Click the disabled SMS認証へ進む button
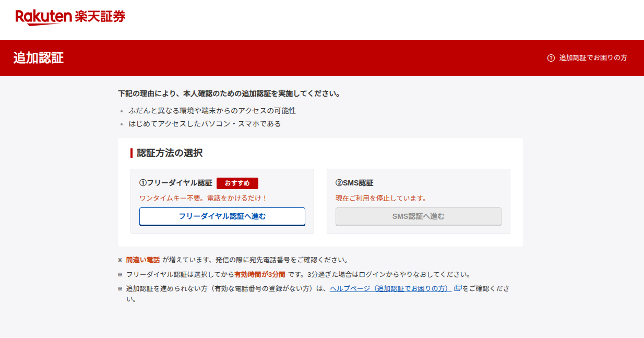 click(x=419, y=216)
